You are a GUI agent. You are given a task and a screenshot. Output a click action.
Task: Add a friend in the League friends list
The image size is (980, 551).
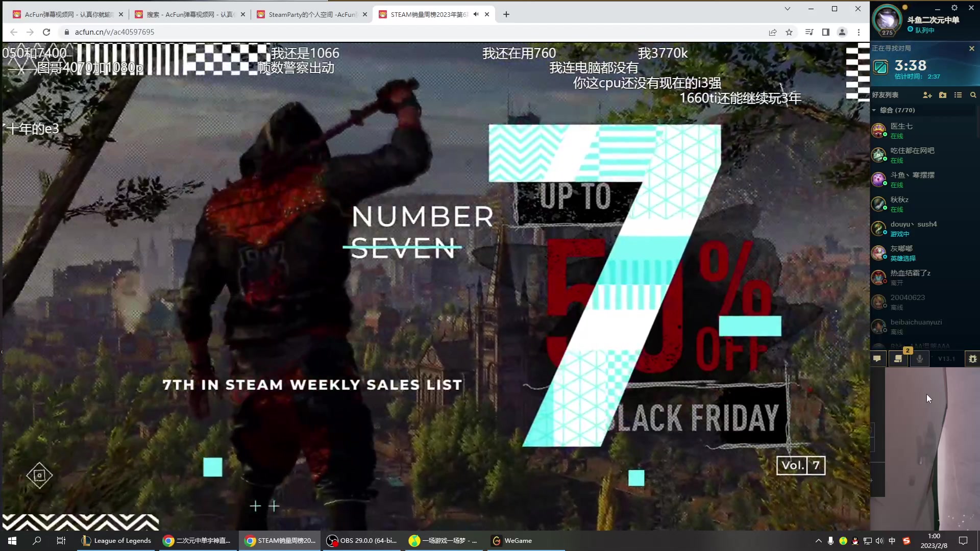[927, 95]
